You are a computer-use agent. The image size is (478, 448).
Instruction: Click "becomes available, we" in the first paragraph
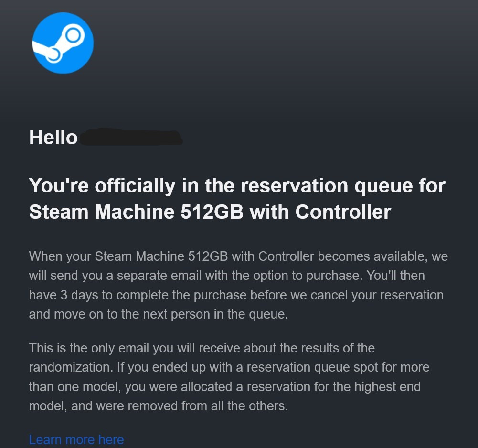383,256
